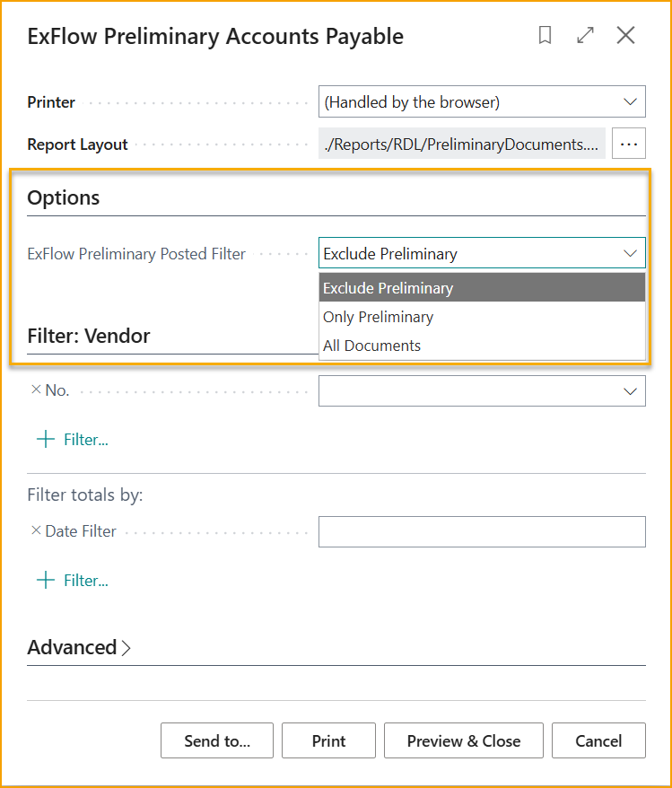Add a filter under Filter totals by

click(45, 580)
